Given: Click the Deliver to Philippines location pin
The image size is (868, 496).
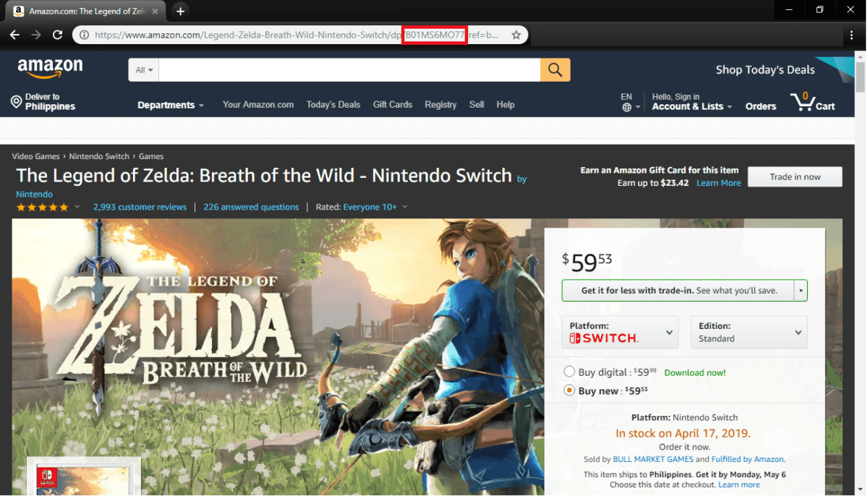Looking at the screenshot, I should pyautogui.click(x=16, y=102).
